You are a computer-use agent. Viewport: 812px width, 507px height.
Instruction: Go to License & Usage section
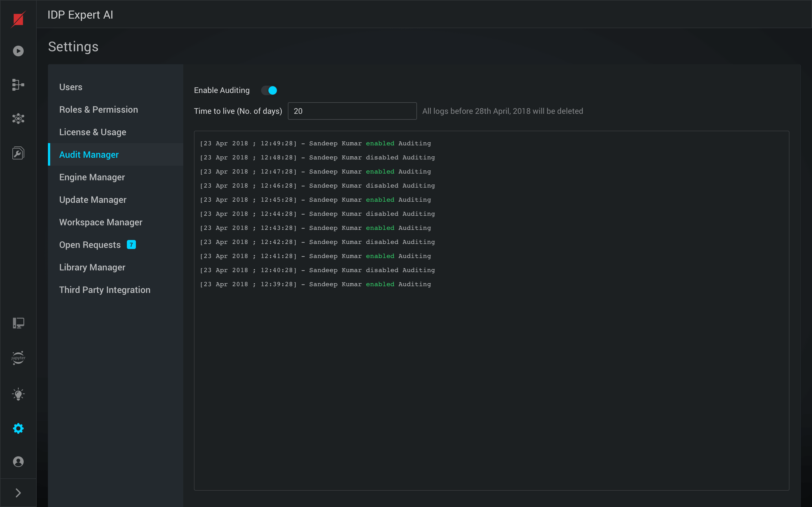tap(92, 132)
